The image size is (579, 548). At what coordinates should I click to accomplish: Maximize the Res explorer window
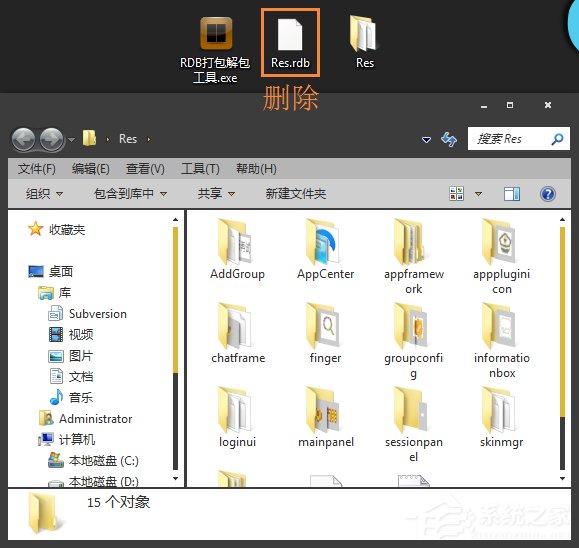click(x=510, y=105)
